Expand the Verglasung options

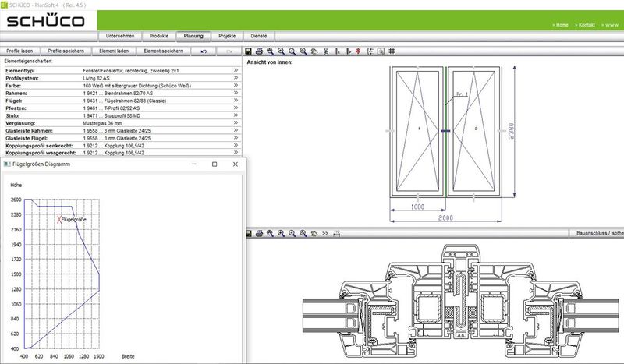tap(236, 122)
